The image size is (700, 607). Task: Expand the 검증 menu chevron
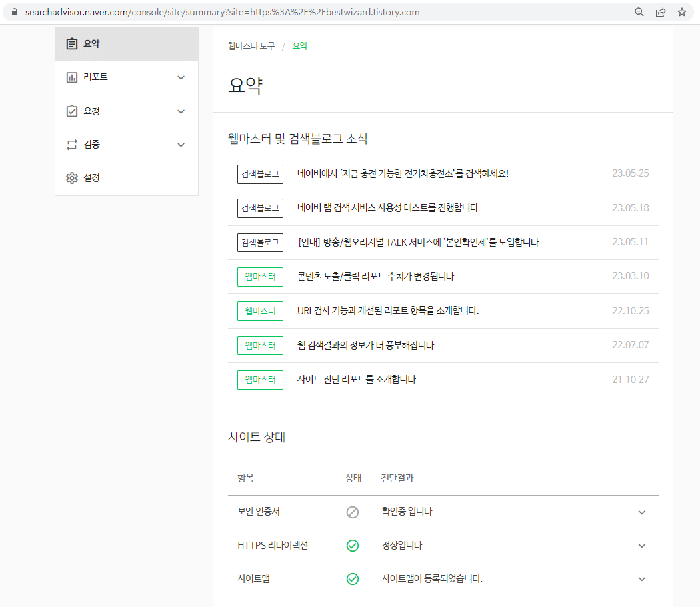(181, 145)
